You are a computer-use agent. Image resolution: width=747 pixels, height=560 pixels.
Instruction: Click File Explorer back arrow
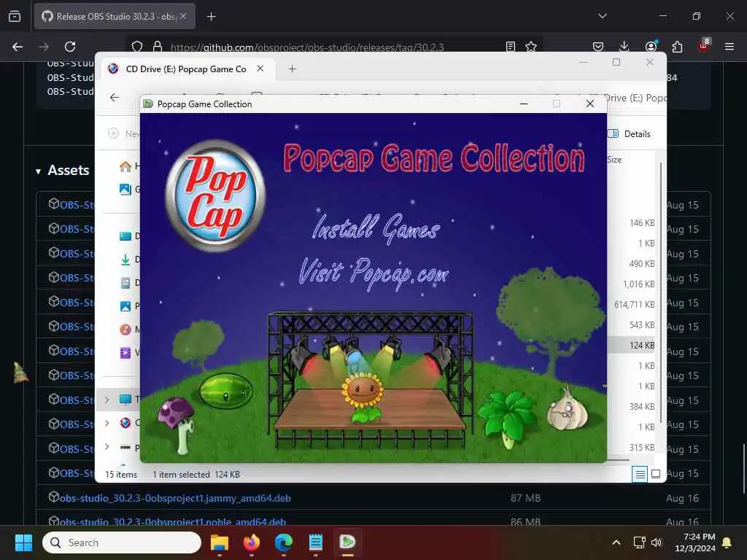coord(115,98)
